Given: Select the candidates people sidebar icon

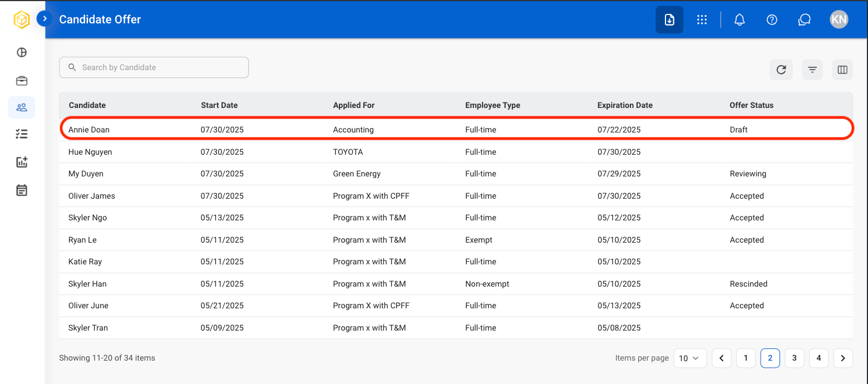Looking at the screenshot, I should 22,107.
